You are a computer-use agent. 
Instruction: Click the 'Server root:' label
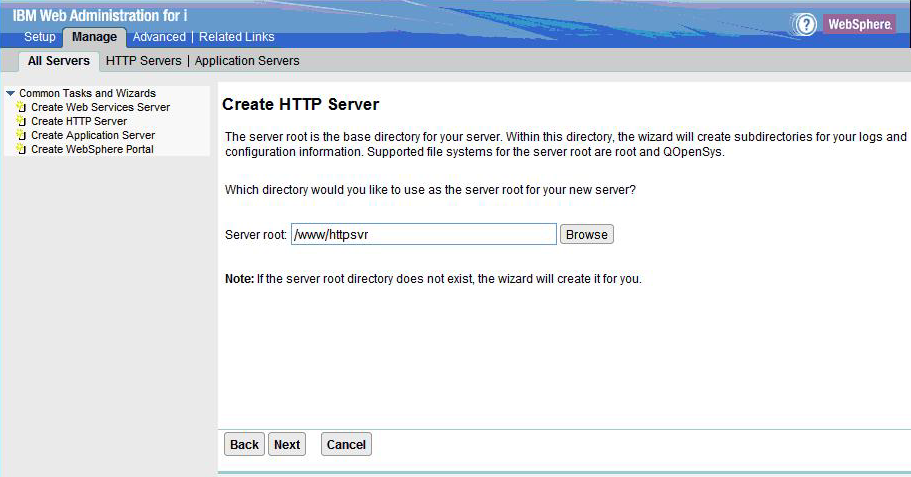[x=256, y=235]
